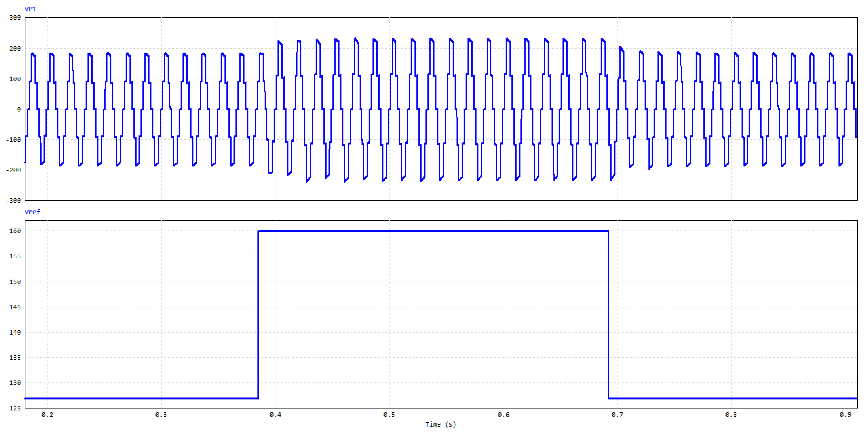Click the -200 tick on VP1 axis
The image size is (868, 436).
13,170
